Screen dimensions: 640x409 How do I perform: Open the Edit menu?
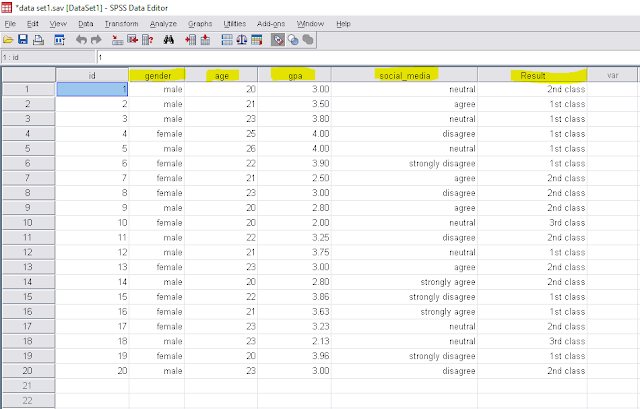pos(33,24)
